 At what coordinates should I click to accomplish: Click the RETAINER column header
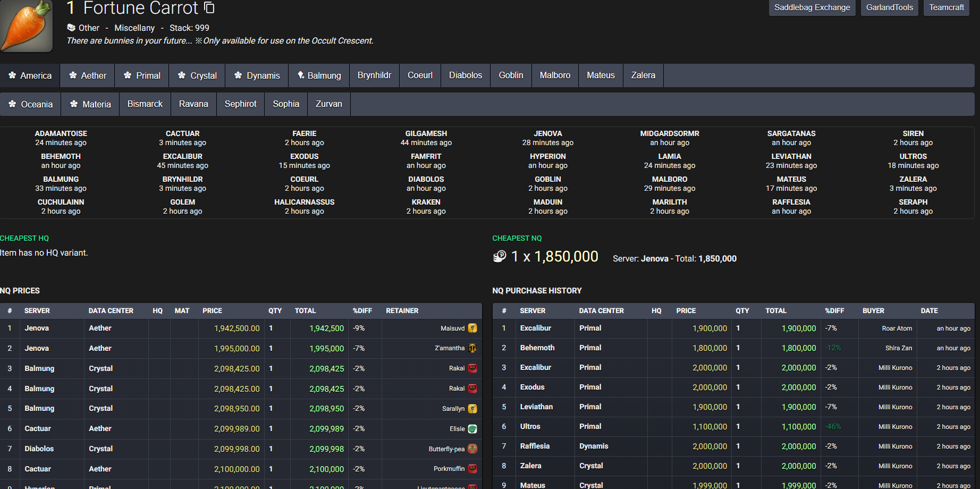click(x=402, y=311)
